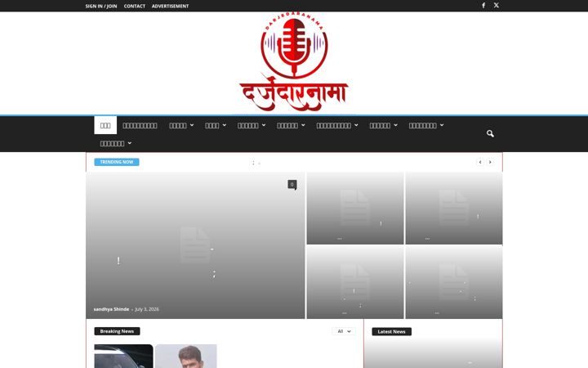Select the highlighted white home menu tab

pyautogui.click(x=105, y=125)
